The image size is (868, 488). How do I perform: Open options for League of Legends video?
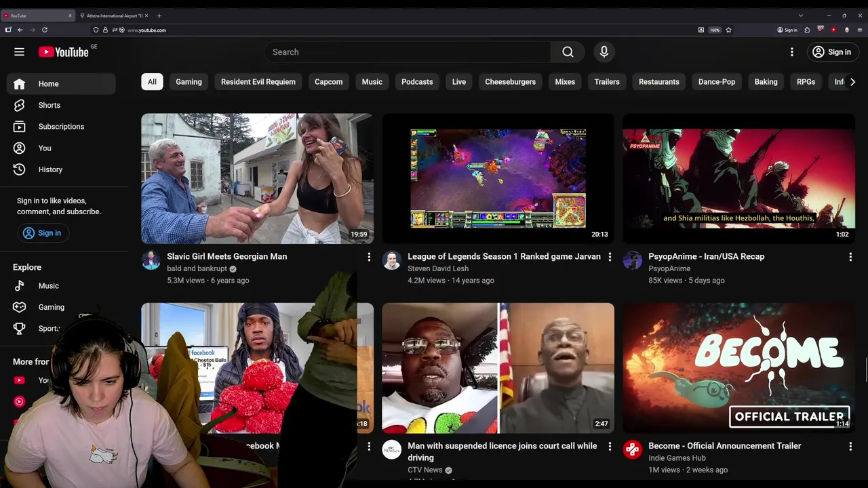610,257
